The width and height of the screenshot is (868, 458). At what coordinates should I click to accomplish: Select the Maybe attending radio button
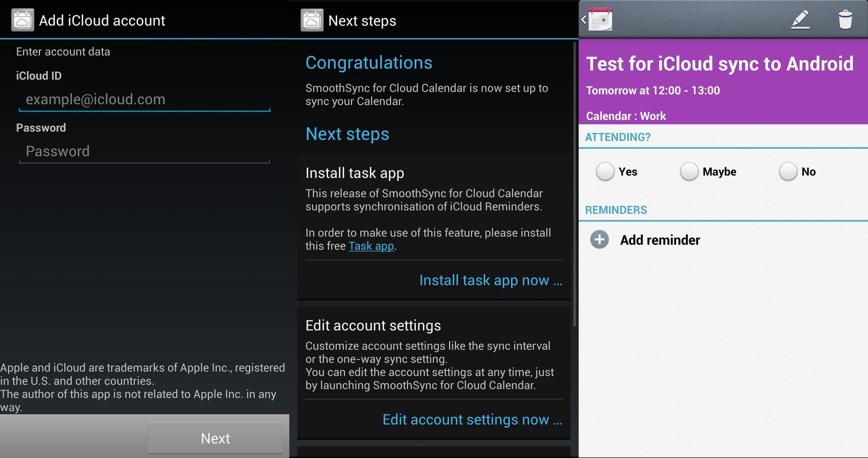[x=689, y=171]
